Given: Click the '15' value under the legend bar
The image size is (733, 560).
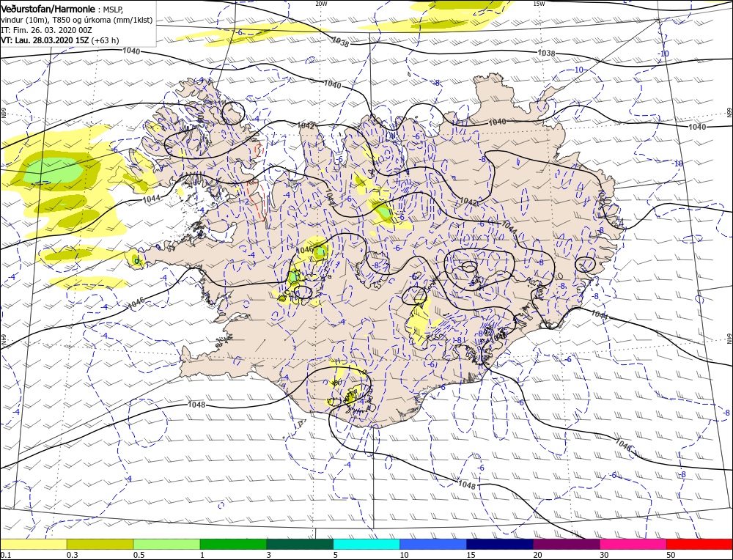Looking at the screenshot, I should coord(471,555).
